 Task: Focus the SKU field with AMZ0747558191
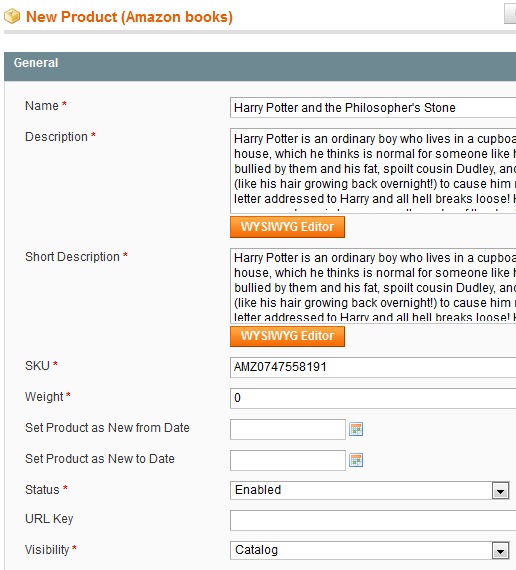click(373, 367)
